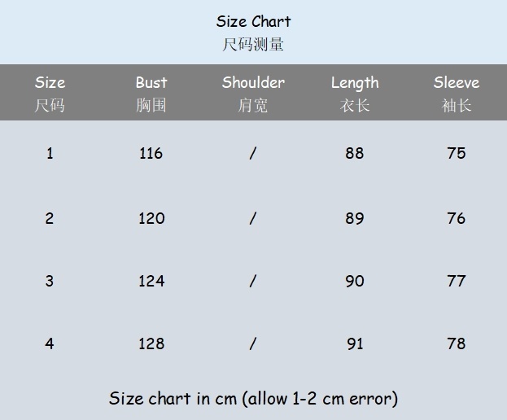Click bust value 124
The width and height of the screenshot is (507, 420).
[151, 281]
